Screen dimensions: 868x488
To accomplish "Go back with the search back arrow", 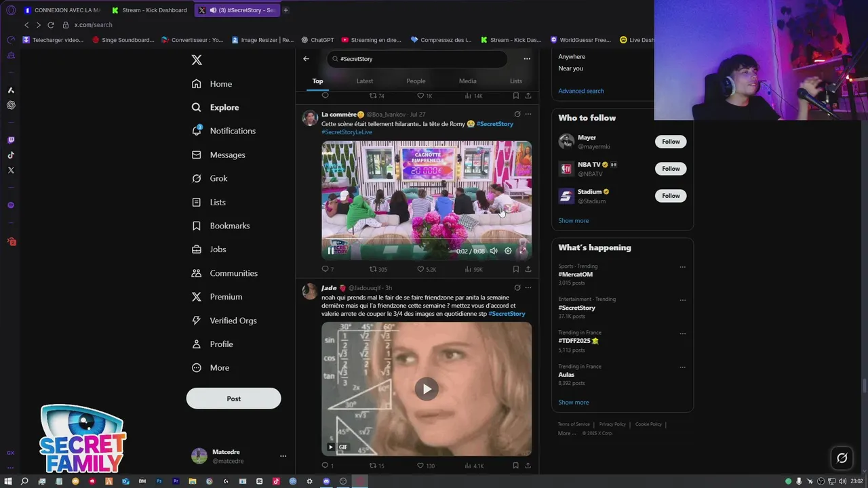I will click(306, 59).
